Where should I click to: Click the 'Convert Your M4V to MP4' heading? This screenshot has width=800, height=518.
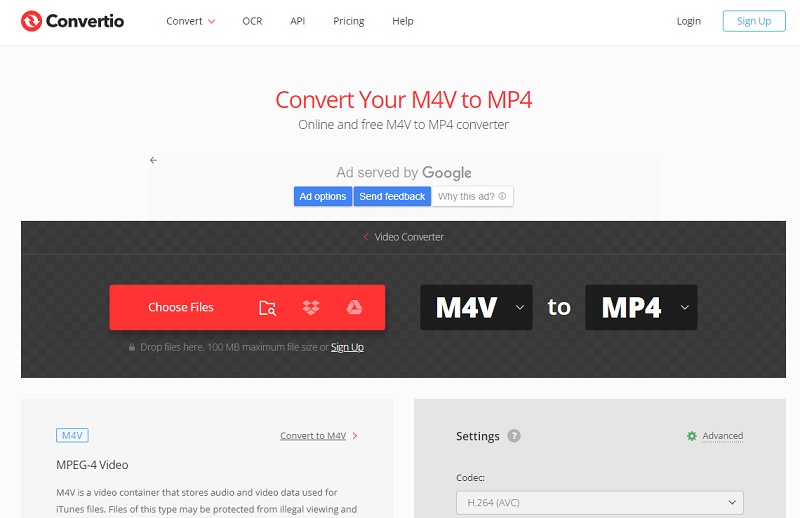tap(404, 100)
